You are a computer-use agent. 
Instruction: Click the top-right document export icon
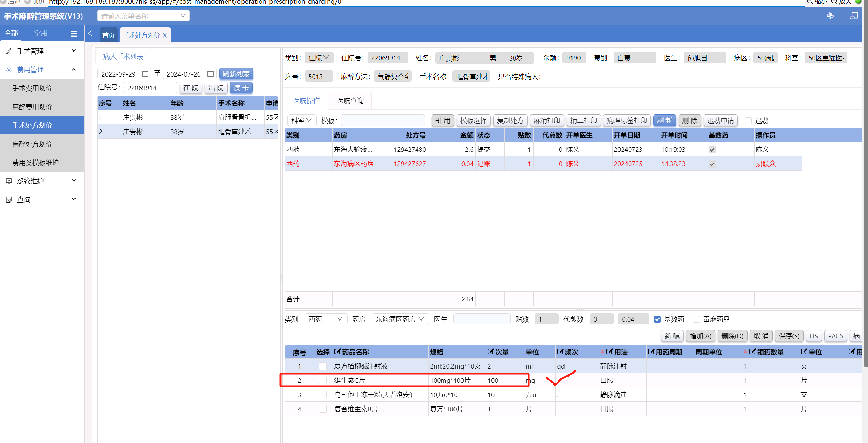pyautogui.click(x=853, y=16)
